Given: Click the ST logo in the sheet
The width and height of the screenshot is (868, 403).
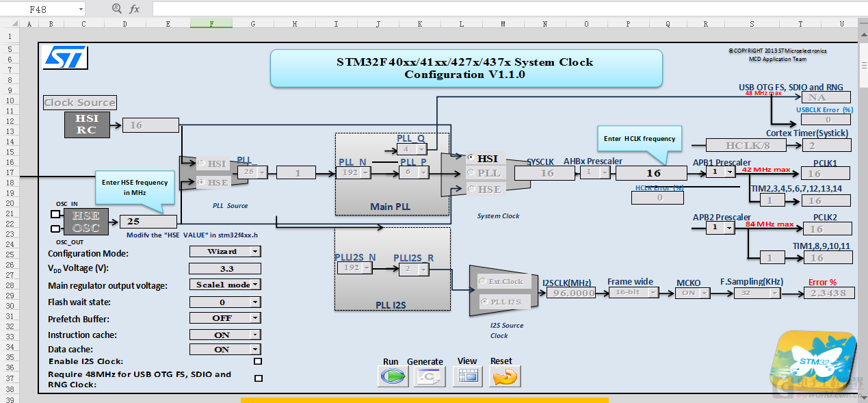Looking at the screenshot, I should [x=66, y=57].
